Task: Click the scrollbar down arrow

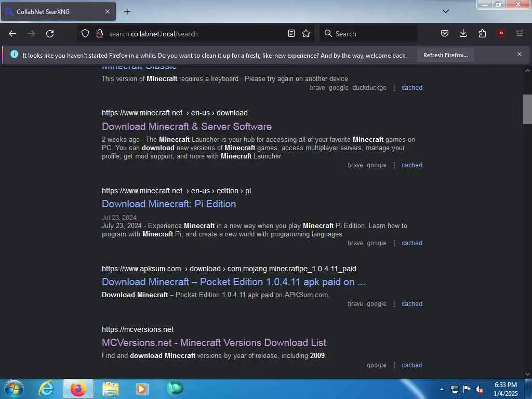Action: click(527, 374)
